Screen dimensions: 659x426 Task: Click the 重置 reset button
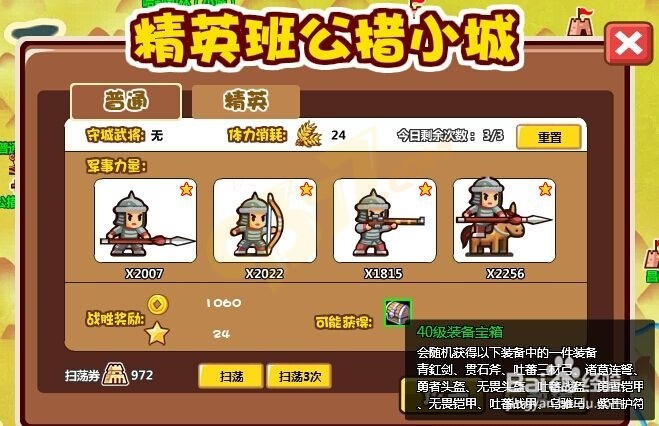[549, 137]
